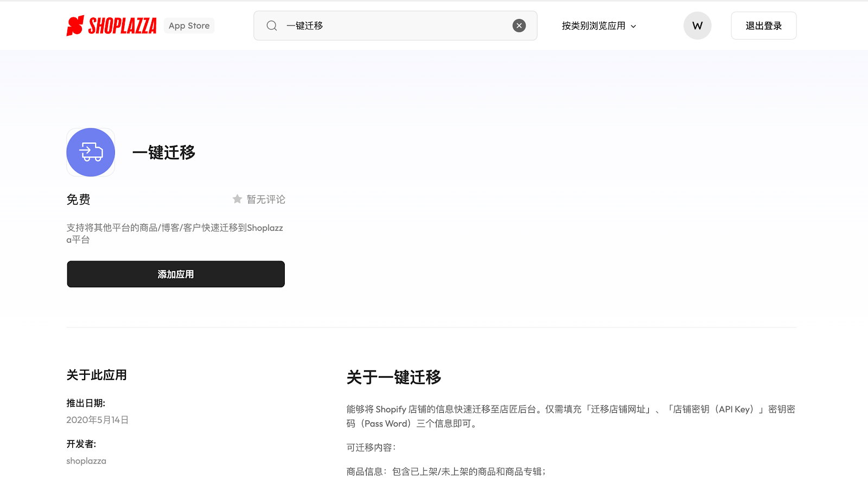Clear the search text with the X icon
The height and width of the screenshot is (480, 868).
pos(519,26)
